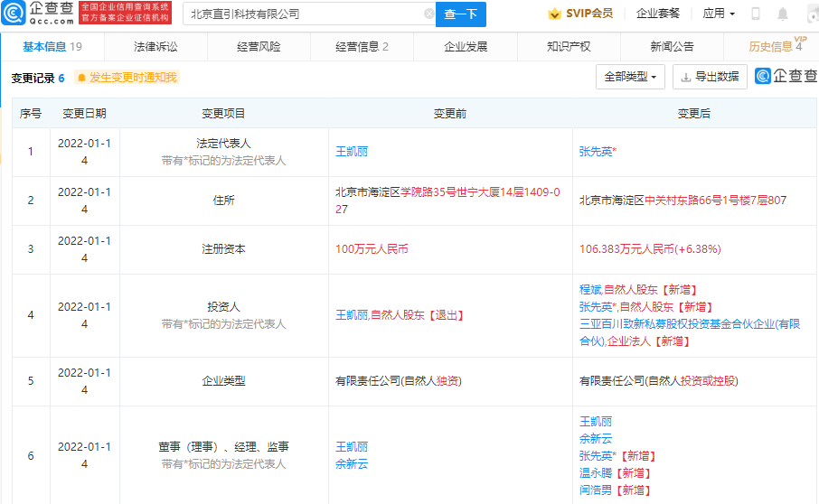Open the mobile phone icon

pos(756,14)
